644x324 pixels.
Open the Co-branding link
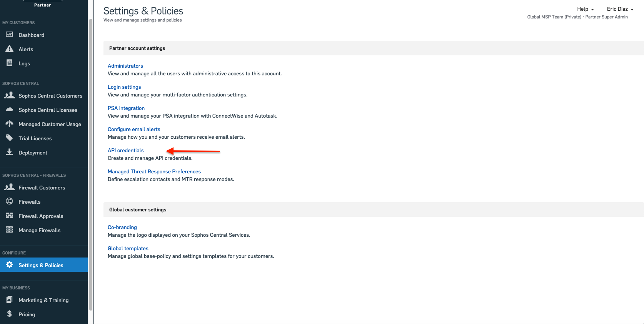122,227
